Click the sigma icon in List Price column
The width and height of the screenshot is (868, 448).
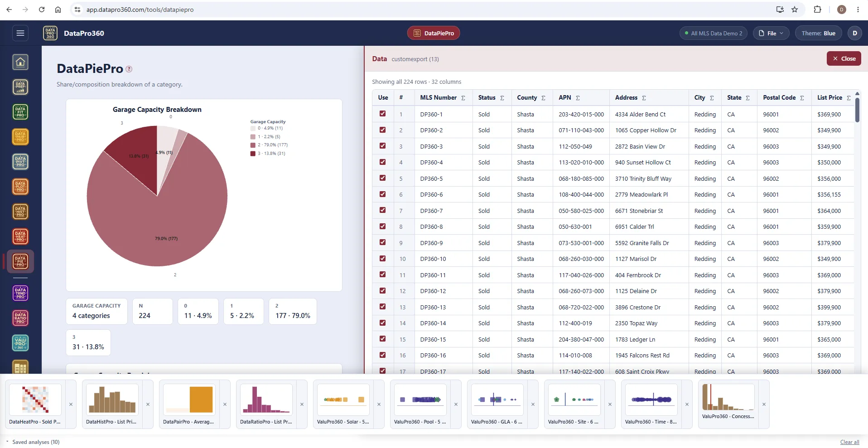pyautogui.click(x=849, y=98)
